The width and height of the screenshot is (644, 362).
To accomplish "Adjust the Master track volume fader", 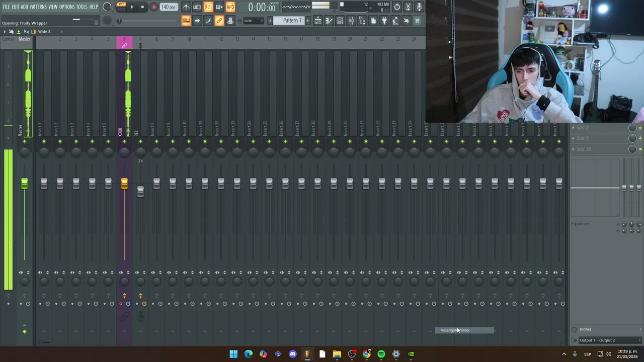I will point(24,184).
